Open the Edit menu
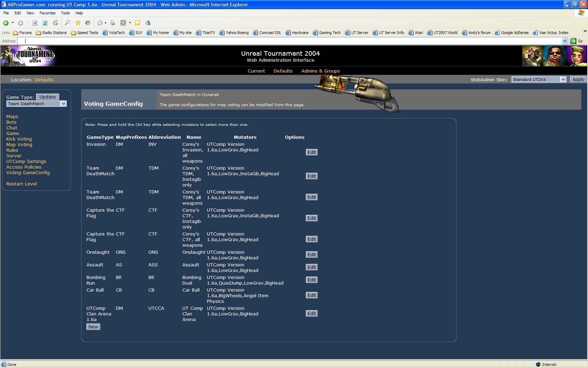Screen dimensions: 588x368 click(x=17, y=13)
